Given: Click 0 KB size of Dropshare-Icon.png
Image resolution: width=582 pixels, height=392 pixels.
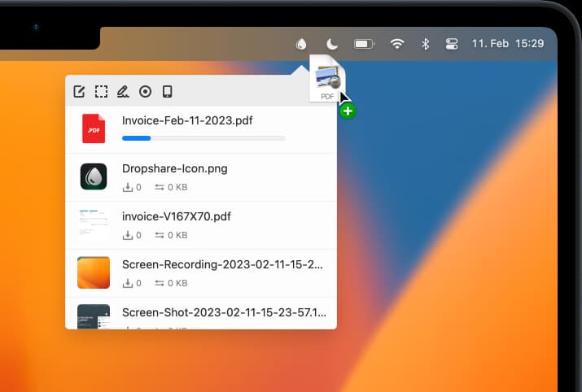Looking at the screenshot, I should [177, 187].
